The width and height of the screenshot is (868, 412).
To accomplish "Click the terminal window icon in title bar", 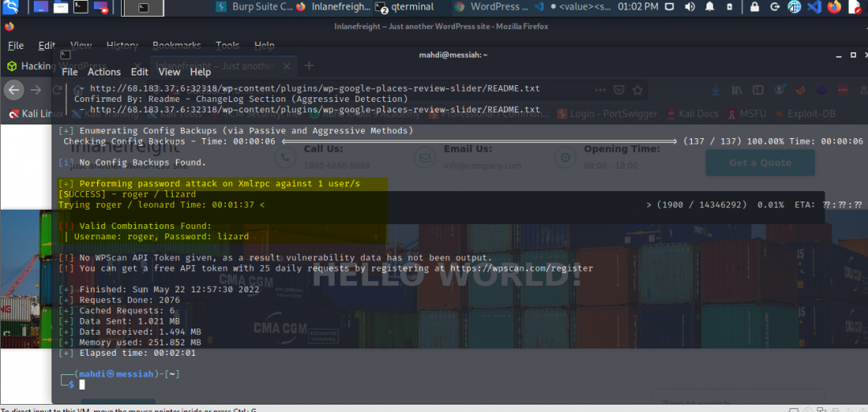I will 65,55.
